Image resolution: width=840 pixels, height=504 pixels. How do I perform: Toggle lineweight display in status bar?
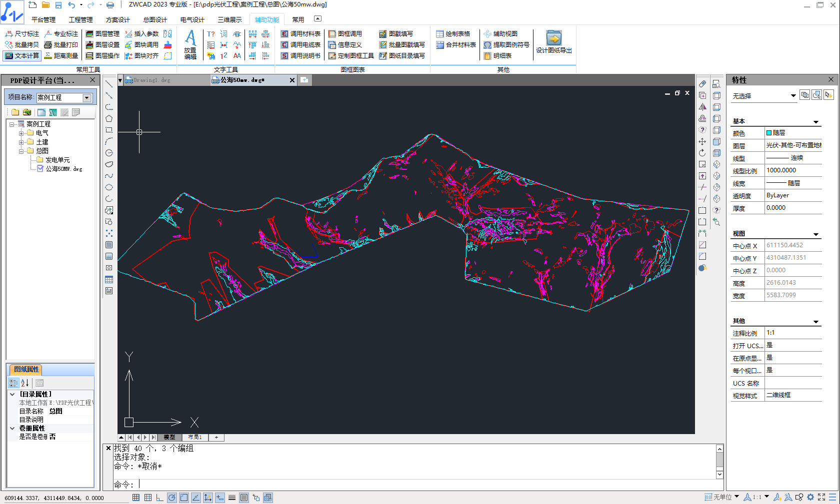point(232,498)
